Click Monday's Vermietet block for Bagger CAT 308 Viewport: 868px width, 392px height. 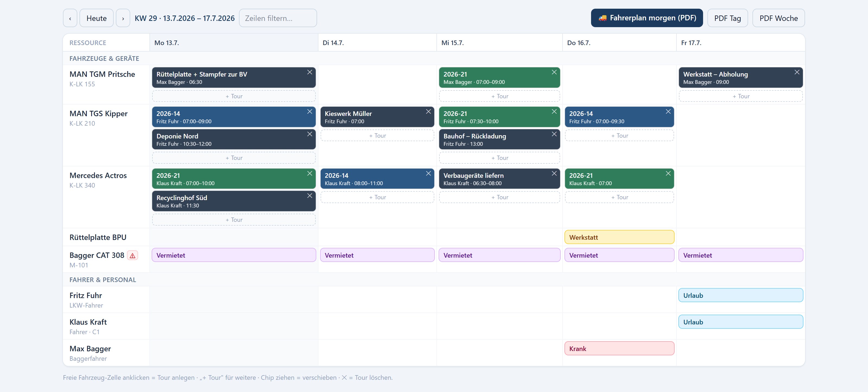pos(234,255)
